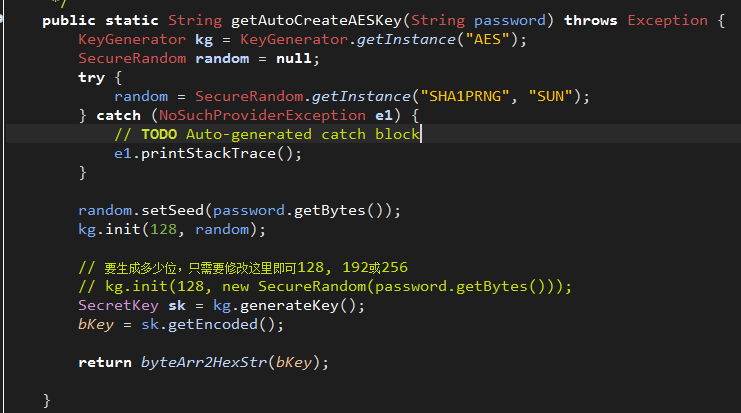
Task: Click the word "throws" in method signature
Action: click(x=591, y=21)
